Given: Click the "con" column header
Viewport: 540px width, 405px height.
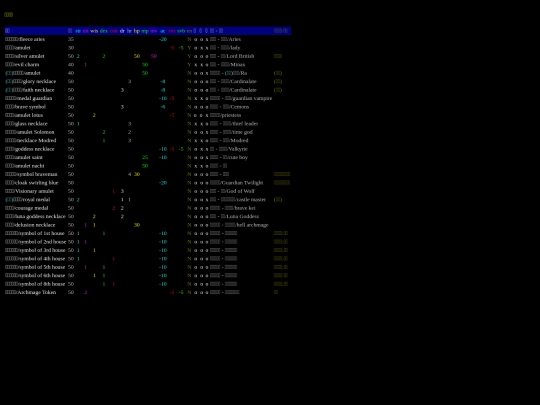Looking at the screenshot, I should tap(114, 31).
